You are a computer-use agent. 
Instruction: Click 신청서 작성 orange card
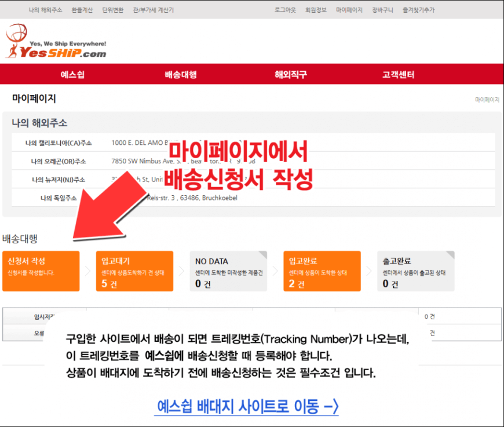(x=41, y=271)
